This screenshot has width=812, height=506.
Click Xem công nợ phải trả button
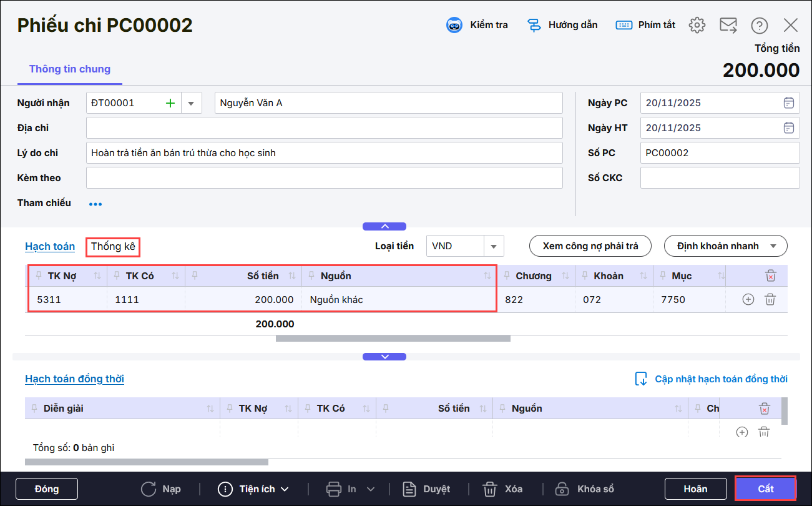pyautogui.click(x=590, y=246)
